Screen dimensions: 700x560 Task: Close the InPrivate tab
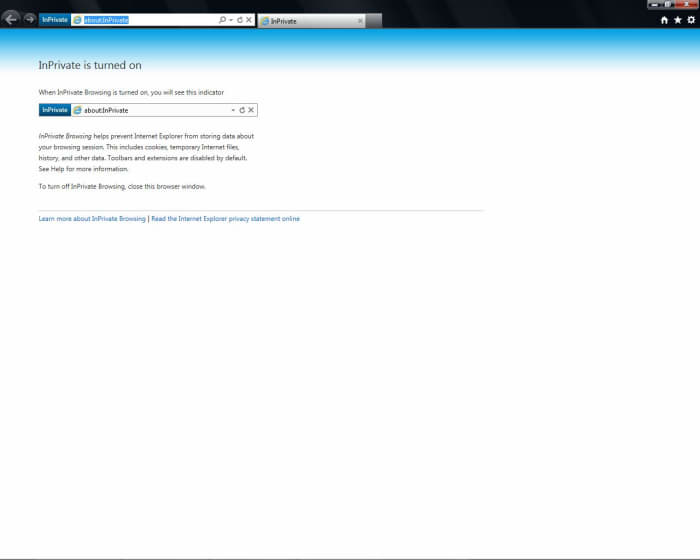click(x=360, y=21)
